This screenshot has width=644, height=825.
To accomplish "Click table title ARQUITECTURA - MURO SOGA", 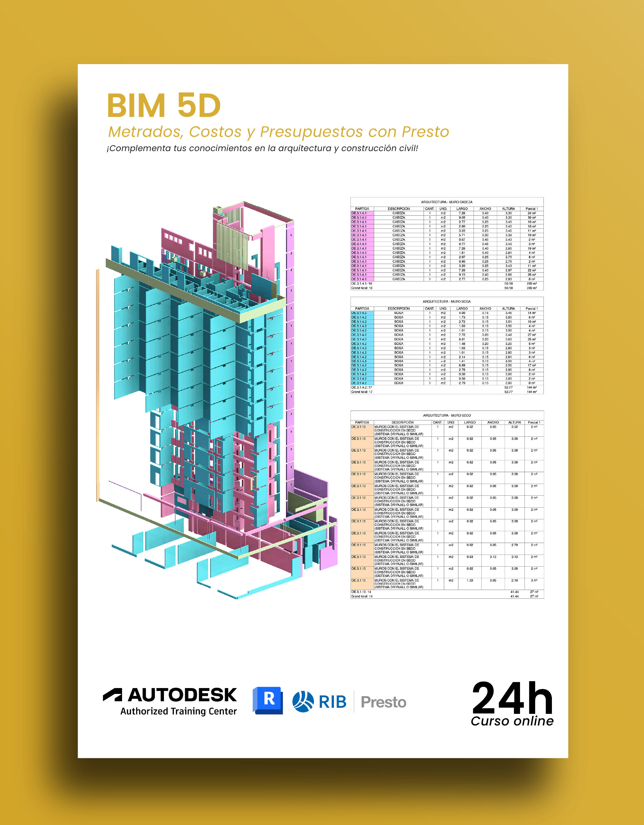I will (447, 302).
